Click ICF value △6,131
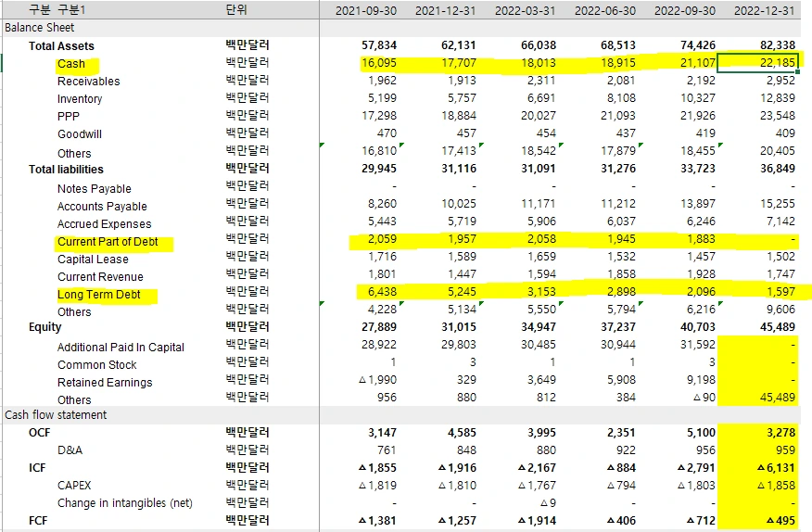This screenshot has width=812, height=532. [776, 468]
